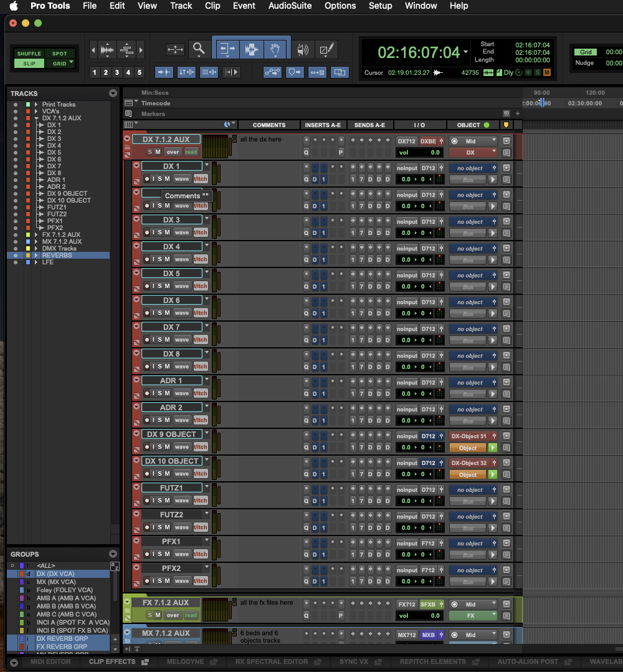Recall zoom preset 3

coord(117,72)
